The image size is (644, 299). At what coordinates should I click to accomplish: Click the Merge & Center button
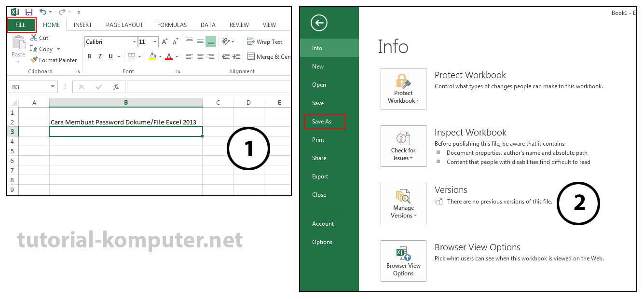tap(269, 56)
